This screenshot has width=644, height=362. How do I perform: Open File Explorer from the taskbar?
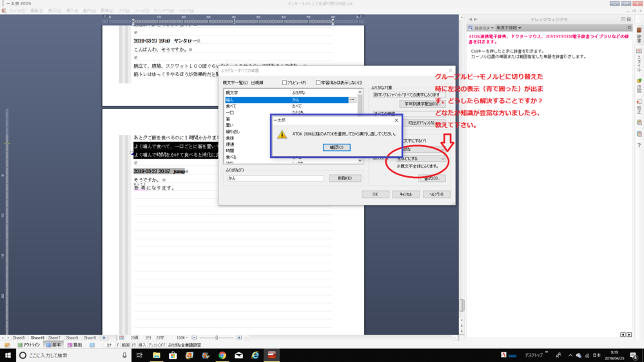(x=156, y=356)
